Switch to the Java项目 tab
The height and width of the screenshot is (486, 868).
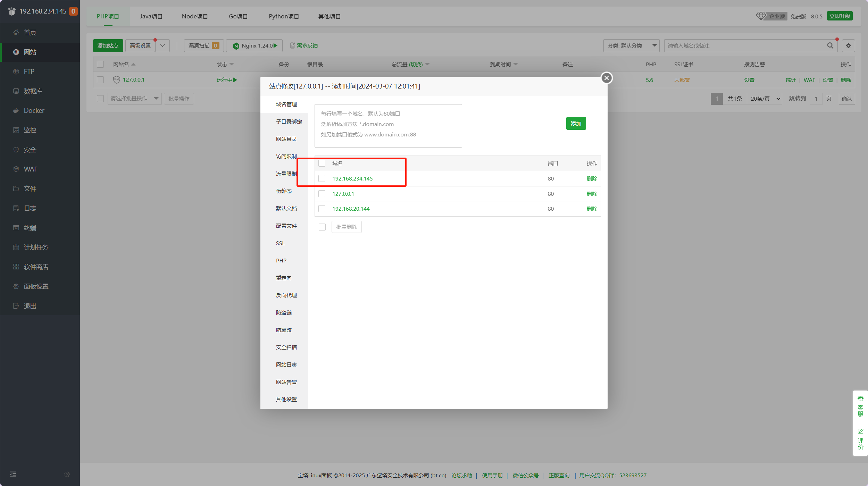[x=151, y=16]
